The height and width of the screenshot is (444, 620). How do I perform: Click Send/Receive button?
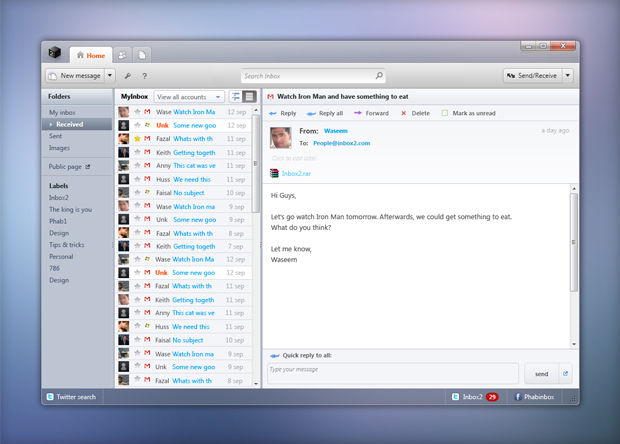coord(533,76)
